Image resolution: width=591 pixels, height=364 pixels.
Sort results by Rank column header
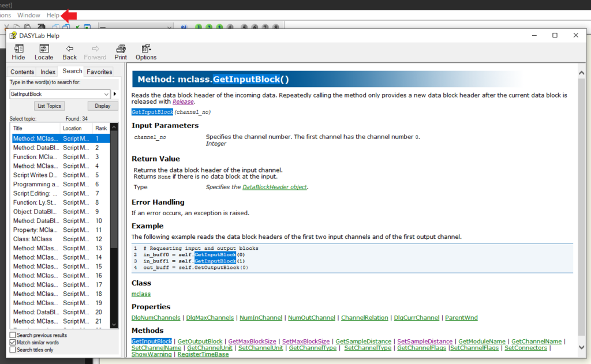(102, 128)
